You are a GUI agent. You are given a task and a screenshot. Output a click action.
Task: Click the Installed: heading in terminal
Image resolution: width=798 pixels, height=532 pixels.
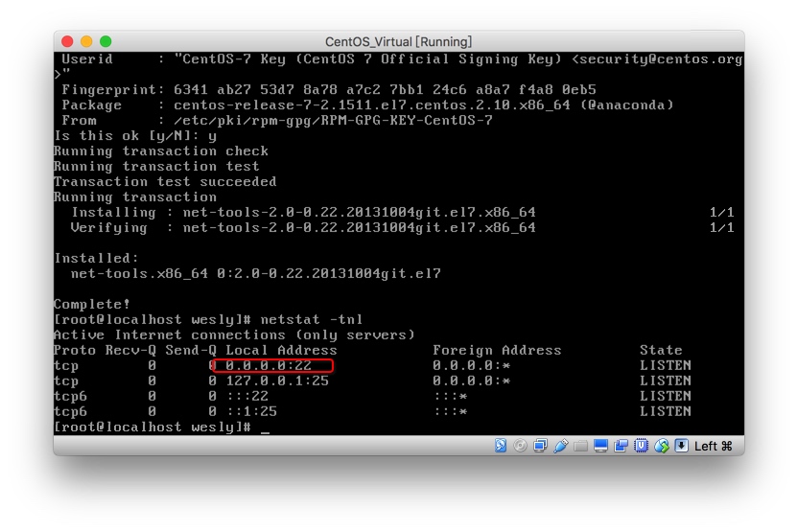97,258
